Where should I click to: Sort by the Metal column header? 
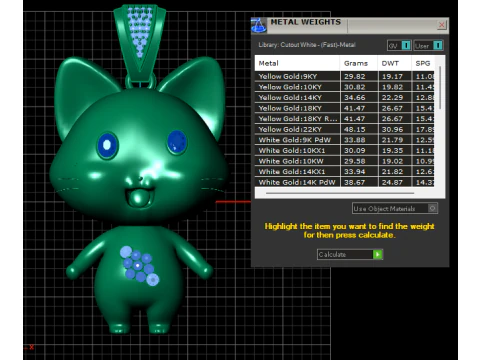tap(297, 63)
